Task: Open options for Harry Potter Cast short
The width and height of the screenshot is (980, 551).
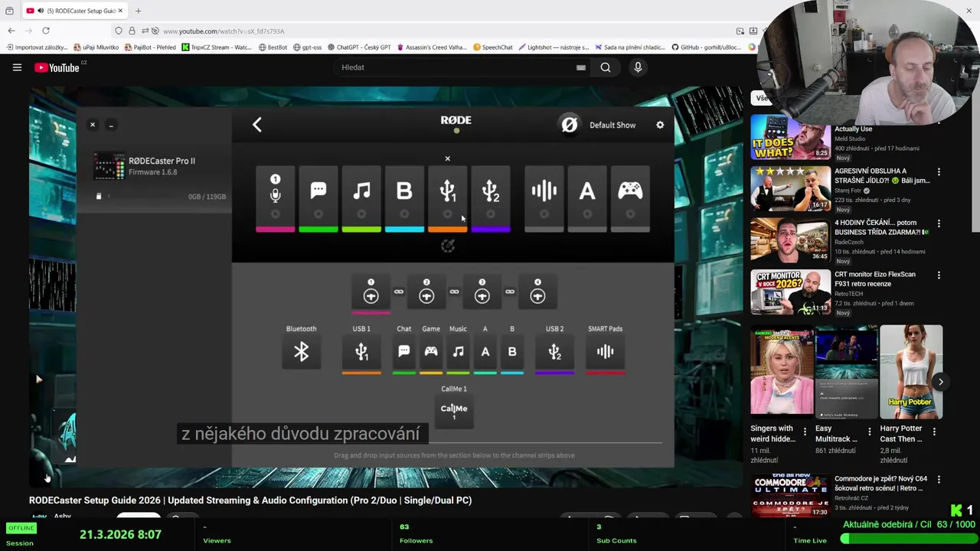Action: [x=934, y=432]
